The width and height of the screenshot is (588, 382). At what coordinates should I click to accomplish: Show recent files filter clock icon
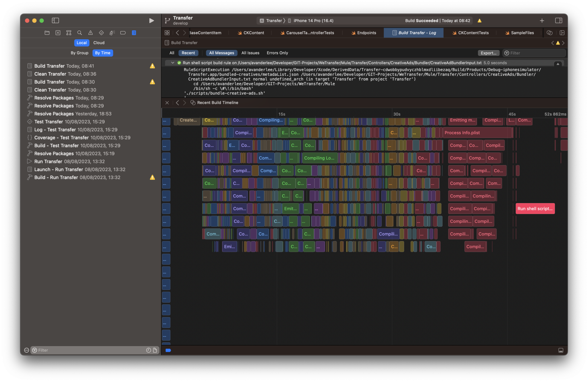point(148,350)
